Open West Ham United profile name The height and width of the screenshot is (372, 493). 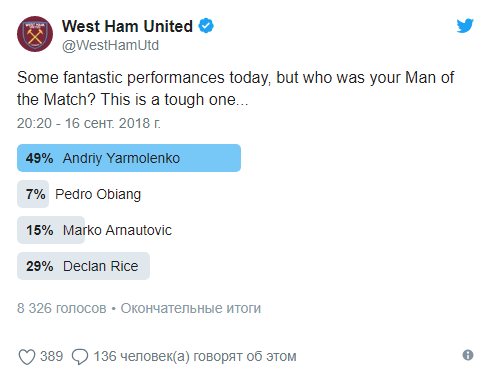(x=127, y=26)
